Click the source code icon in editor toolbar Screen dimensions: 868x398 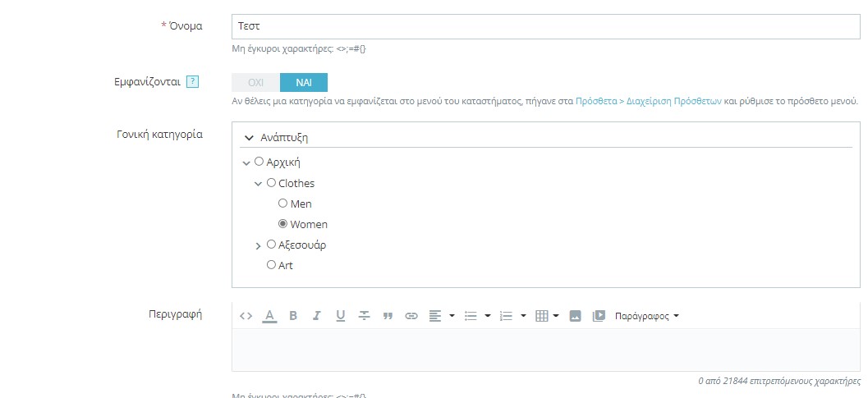(246, 316)
